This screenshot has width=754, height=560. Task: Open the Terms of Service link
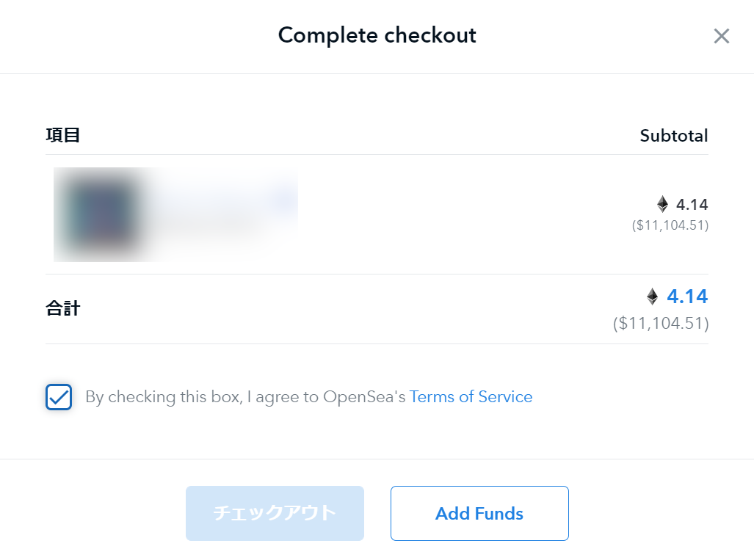[471, 396]
